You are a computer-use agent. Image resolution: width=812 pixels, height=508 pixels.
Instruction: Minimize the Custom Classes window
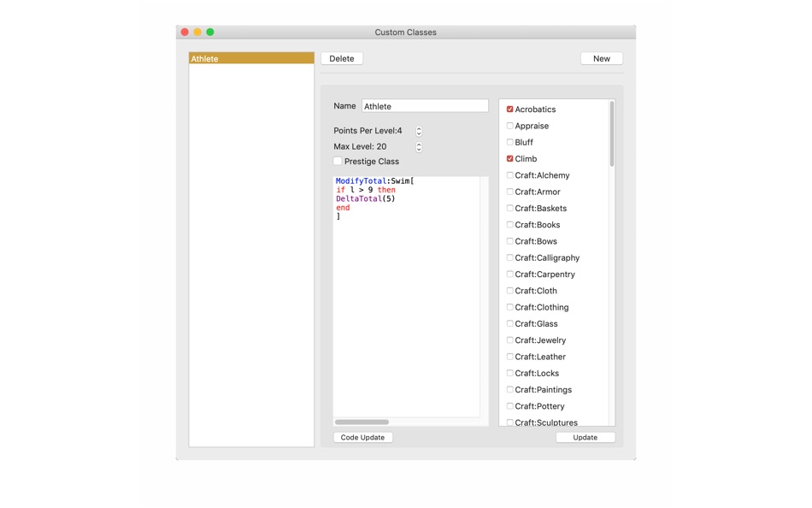(x=197, y=32)
